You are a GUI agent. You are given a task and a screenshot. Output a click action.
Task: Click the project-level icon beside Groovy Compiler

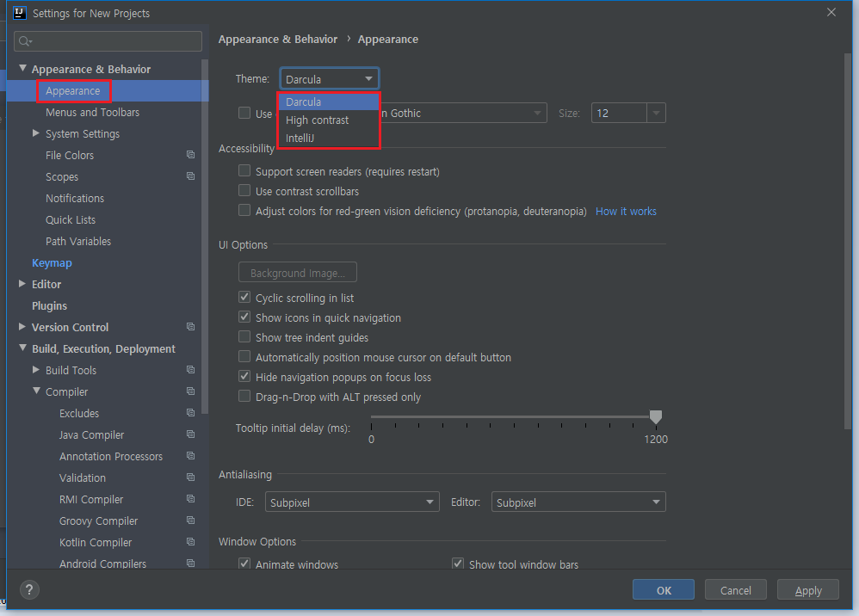point(190,521)
